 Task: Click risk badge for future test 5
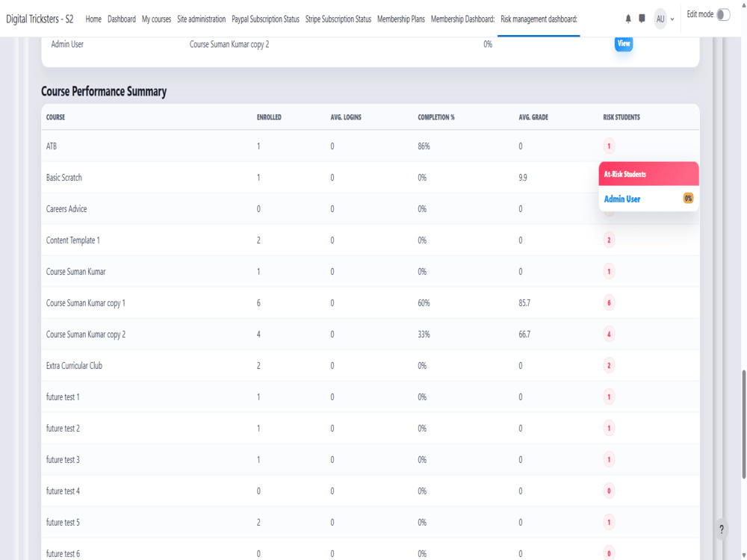tap(609, 523)
